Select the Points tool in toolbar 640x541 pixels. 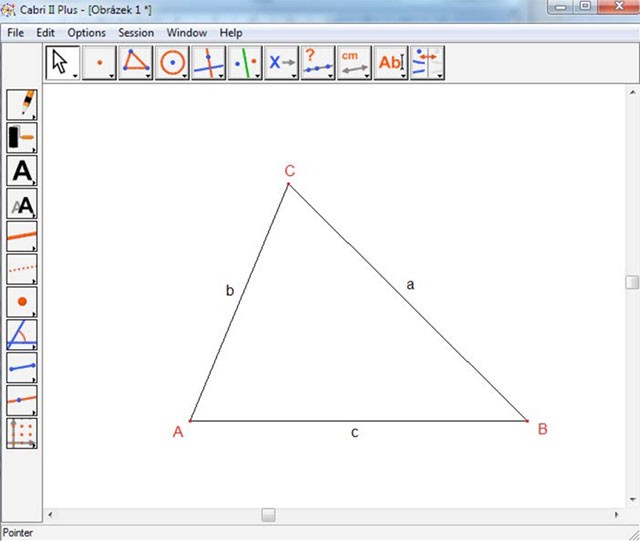pos(99,63)
